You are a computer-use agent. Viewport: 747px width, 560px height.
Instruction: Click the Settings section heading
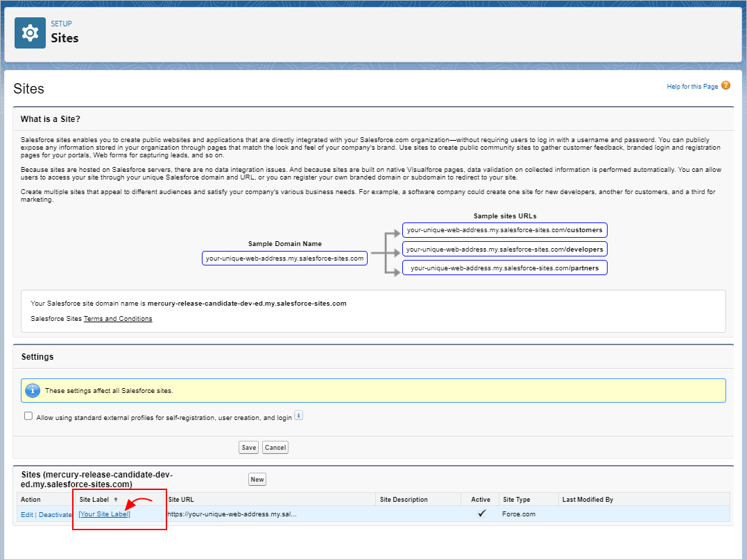pos(37,357)
